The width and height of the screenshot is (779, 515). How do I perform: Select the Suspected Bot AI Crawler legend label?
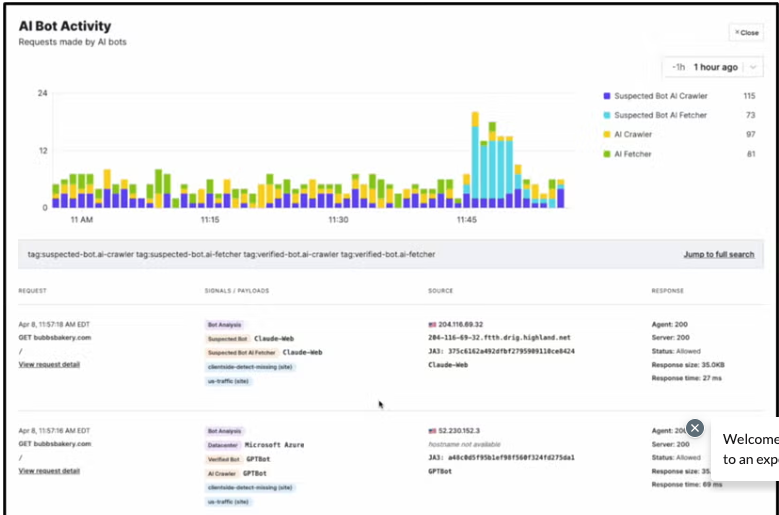[x=661, y=96]
